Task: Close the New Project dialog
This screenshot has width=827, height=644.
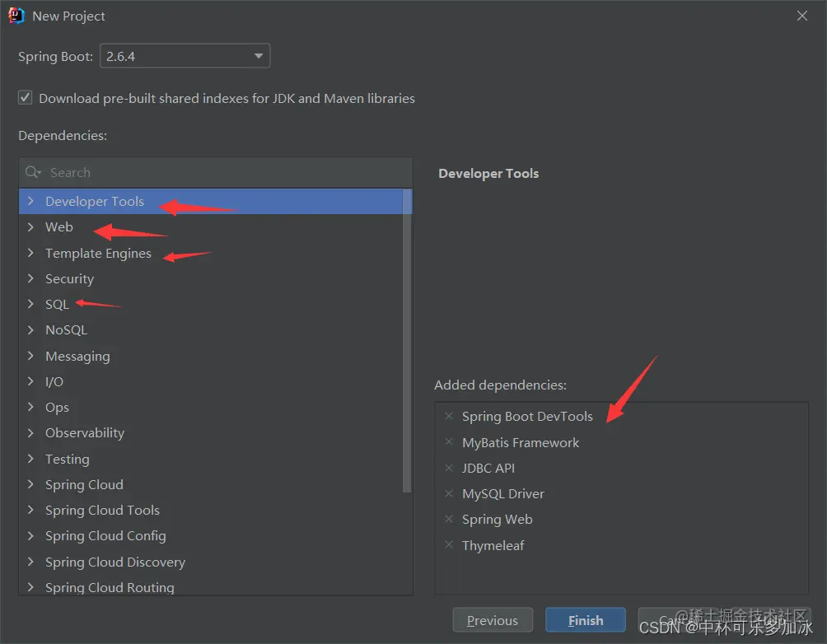Action: click(x=802, y=16)
